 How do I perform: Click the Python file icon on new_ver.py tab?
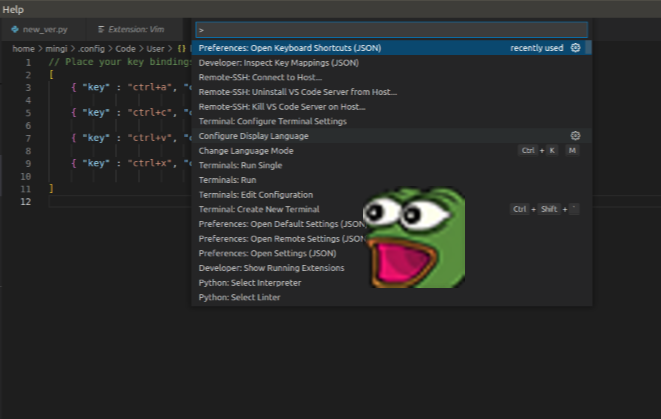15,30
